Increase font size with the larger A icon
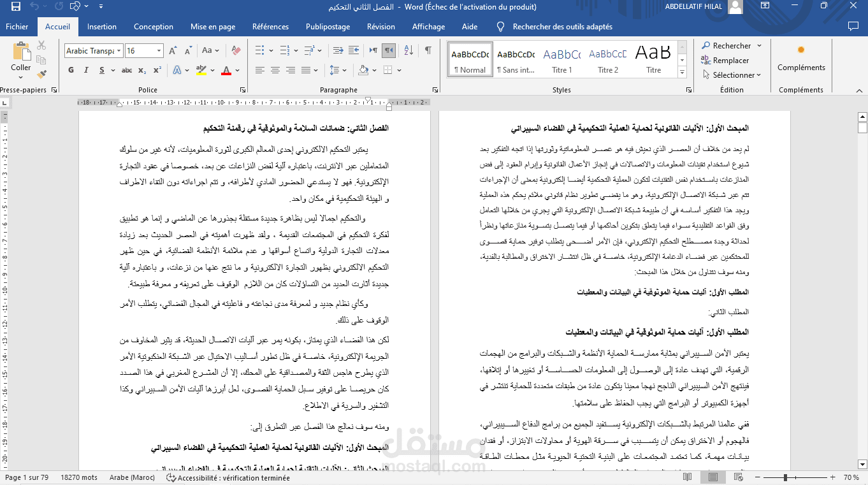 (174, 50)
